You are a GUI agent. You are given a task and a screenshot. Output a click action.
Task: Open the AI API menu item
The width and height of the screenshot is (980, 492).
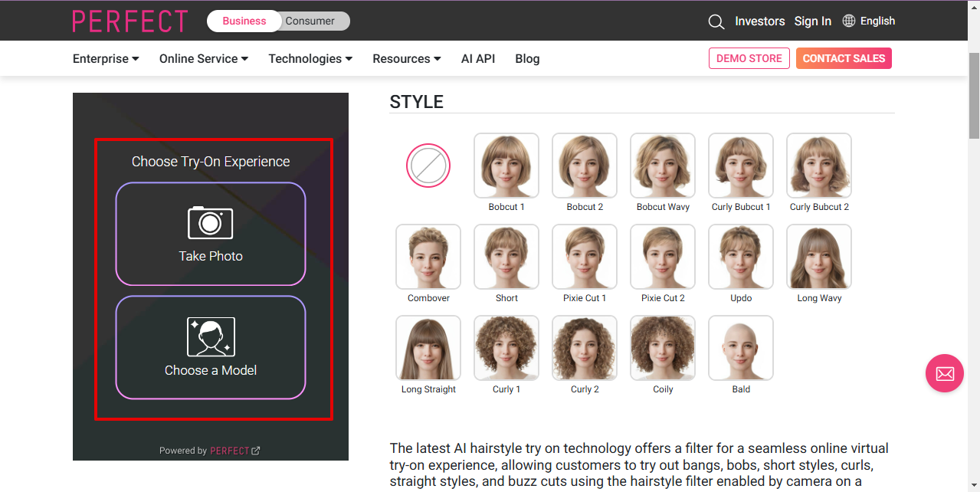(478, 59)
